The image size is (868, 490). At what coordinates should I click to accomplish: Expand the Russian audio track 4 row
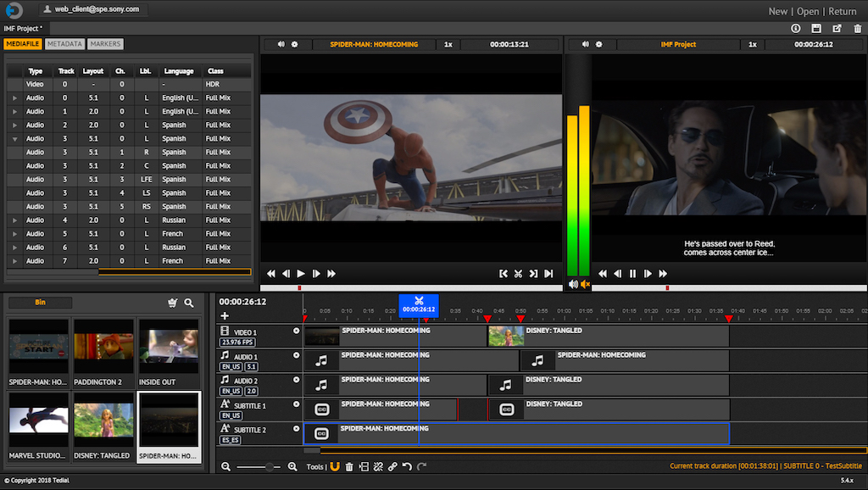click(14, 220)
